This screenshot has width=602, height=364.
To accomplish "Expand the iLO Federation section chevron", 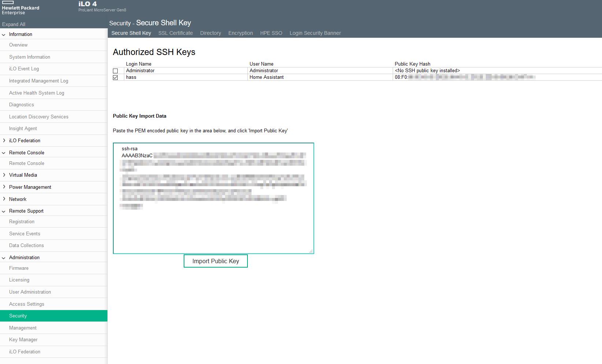I will (4, 140).
